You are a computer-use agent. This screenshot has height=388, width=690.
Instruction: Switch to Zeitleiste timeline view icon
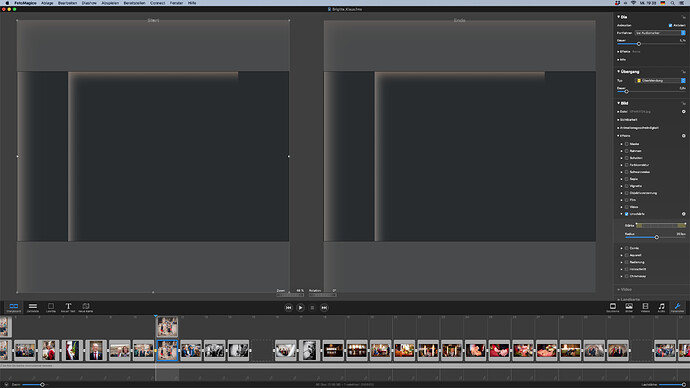[33, 307]
